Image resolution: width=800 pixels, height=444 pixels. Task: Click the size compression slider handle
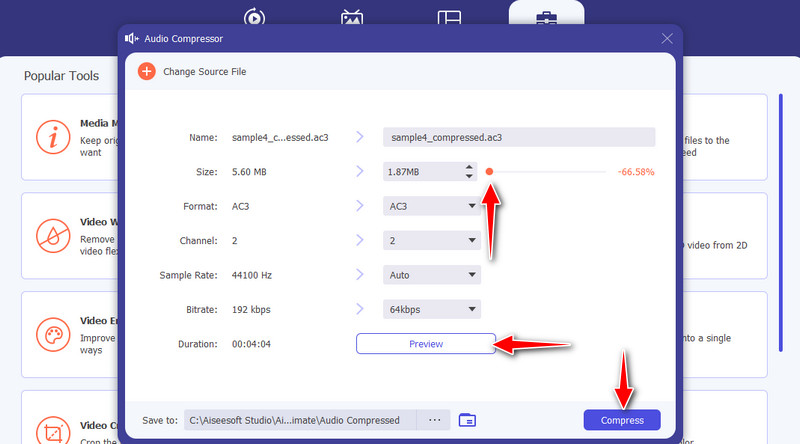point(489,172)
